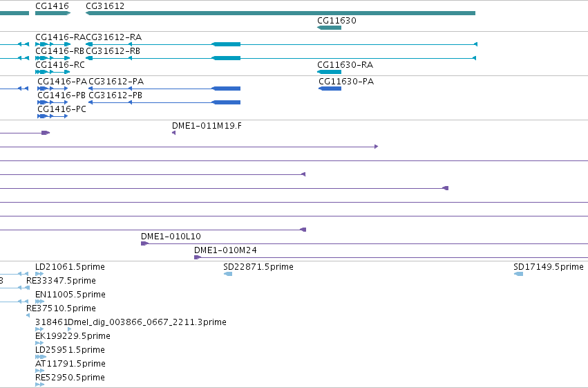588x388 pixels.
Task: Click the CG11630 gene label
Action: coord(336,21)
